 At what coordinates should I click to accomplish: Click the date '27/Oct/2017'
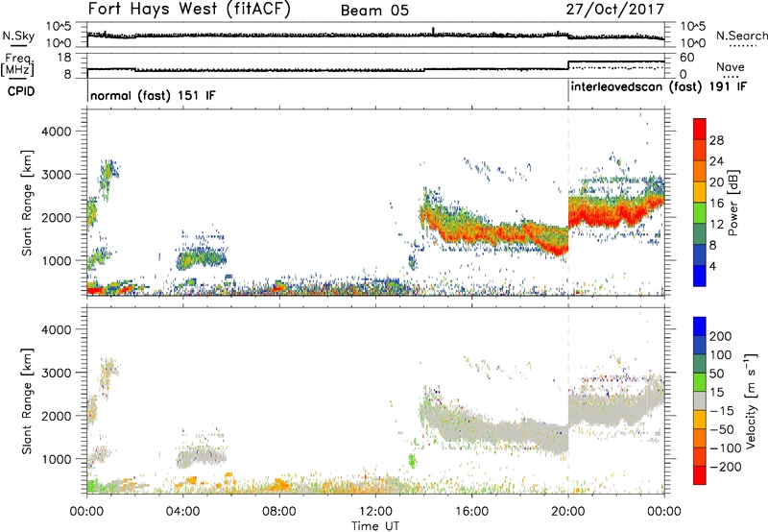pyautogui.click(x=615, y=10)
